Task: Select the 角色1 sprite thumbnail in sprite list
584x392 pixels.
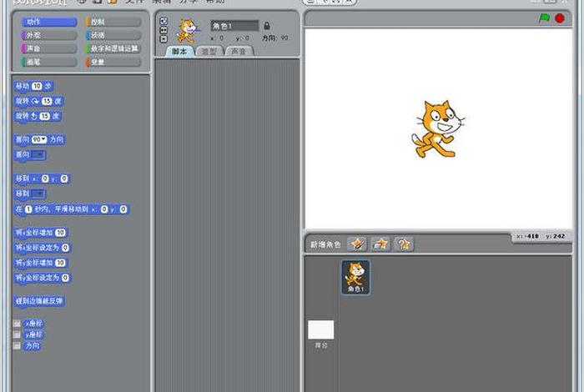Action: pyautogui.click(x=355, y=278)
